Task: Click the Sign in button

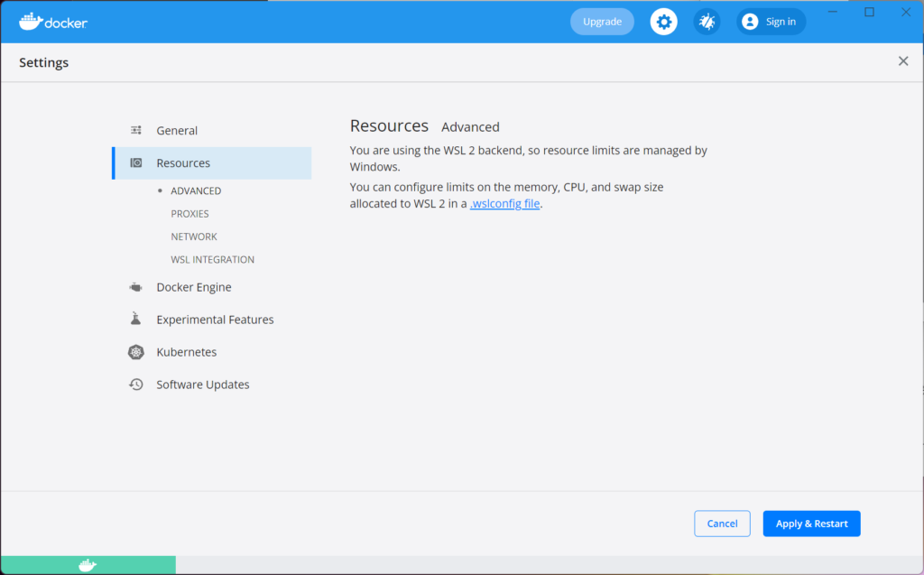Action: tap(771, 22)
